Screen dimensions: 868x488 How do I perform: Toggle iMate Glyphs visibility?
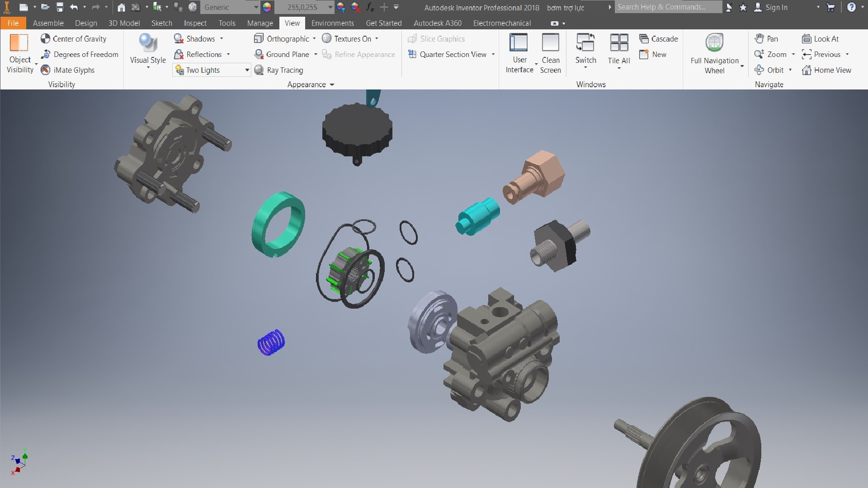click(67, 70)
